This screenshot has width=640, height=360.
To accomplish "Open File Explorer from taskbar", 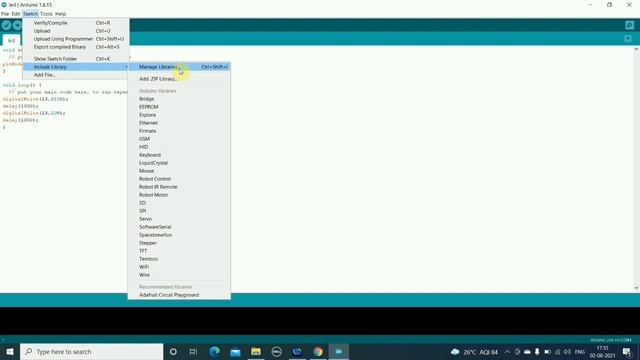I will point(256,351).
